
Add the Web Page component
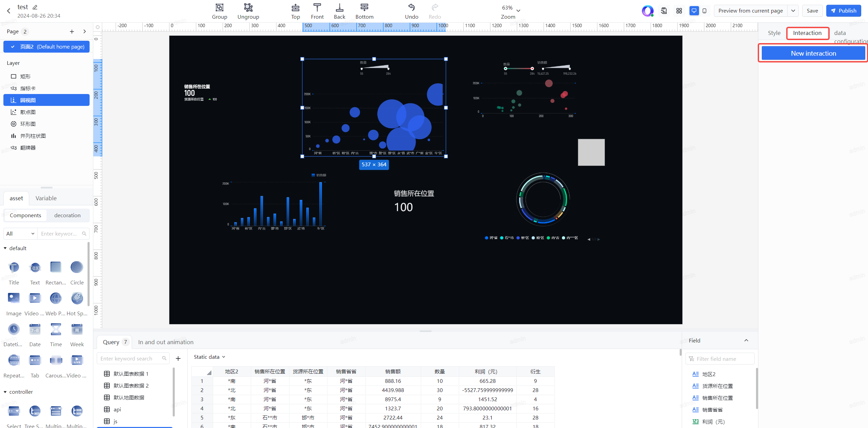coord(56,303)
